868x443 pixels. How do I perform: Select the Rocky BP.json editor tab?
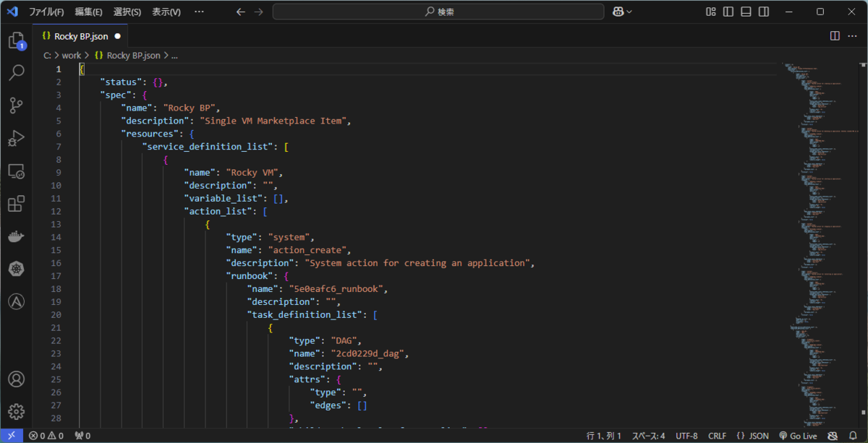[x=80, y=35]
